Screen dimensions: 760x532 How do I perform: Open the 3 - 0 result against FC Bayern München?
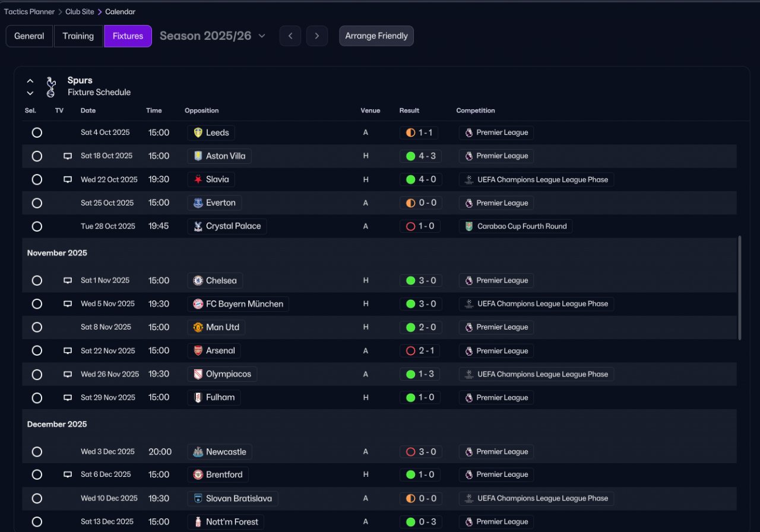pyautogui.click(x=420, y=304)
